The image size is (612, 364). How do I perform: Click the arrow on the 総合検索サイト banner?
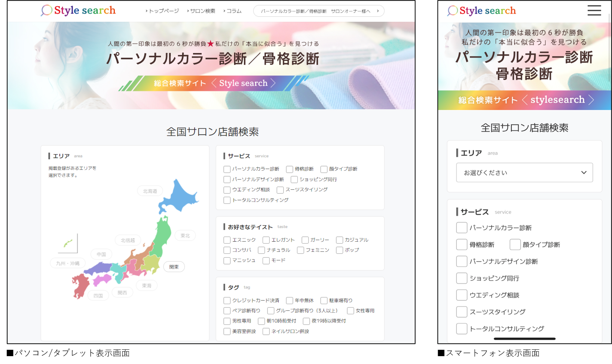click(x=274, y=83)
